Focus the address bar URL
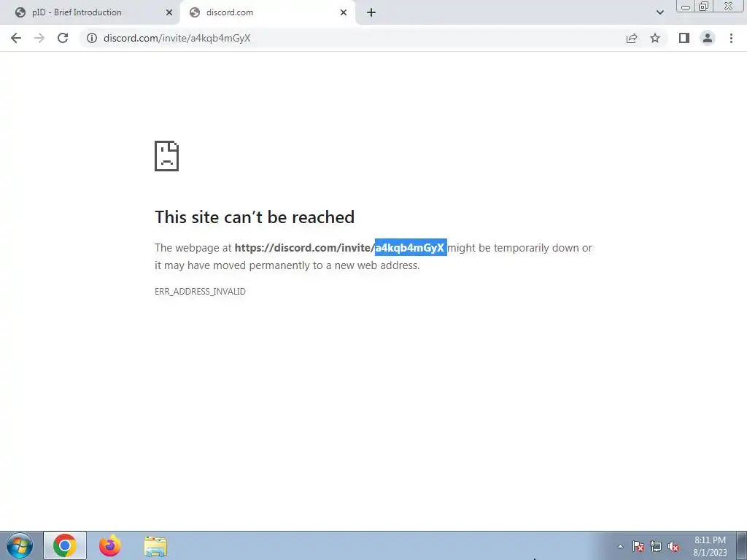 (177, 38)
